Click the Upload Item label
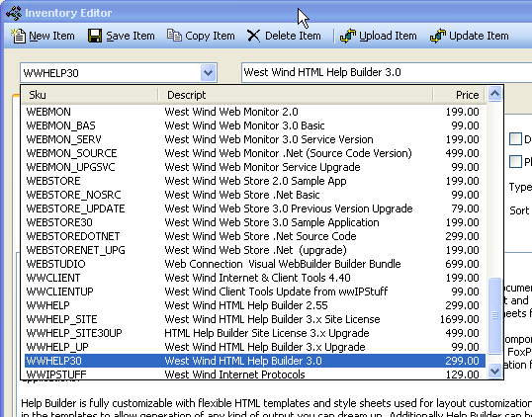Screen dimensions: 532x417 388,36
